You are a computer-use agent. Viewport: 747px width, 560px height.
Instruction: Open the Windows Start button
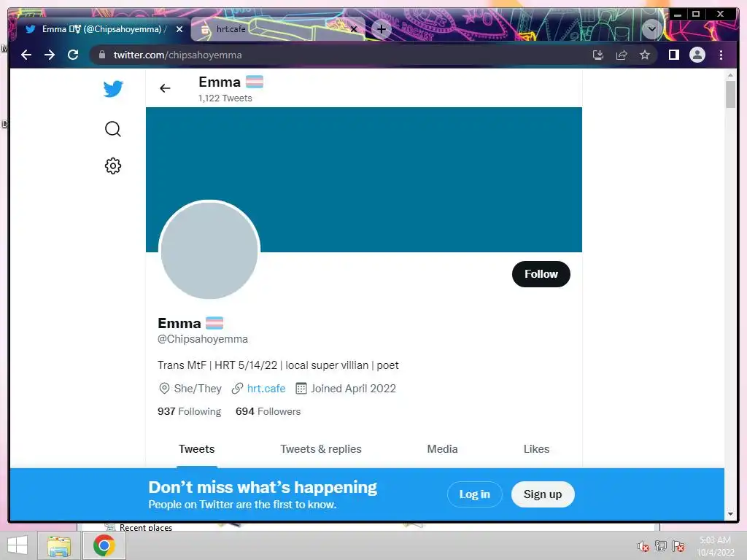tap(18, 545)
